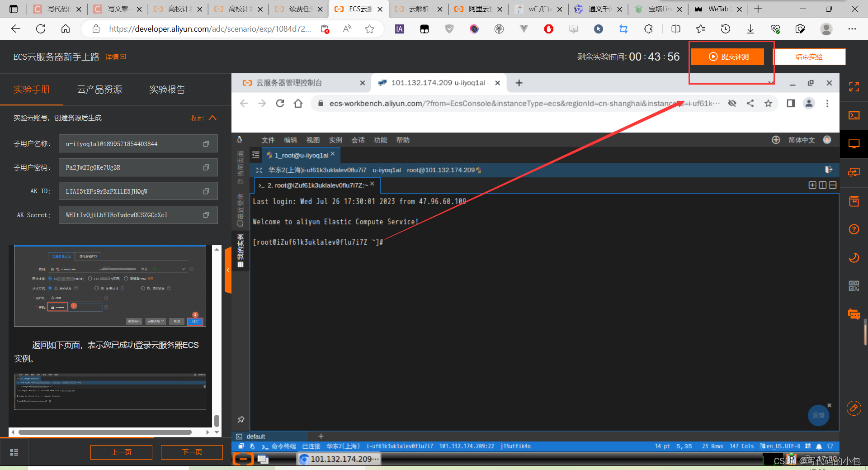
Task: Click the notification bell in terminal status bar
Action: coord(819,446)
